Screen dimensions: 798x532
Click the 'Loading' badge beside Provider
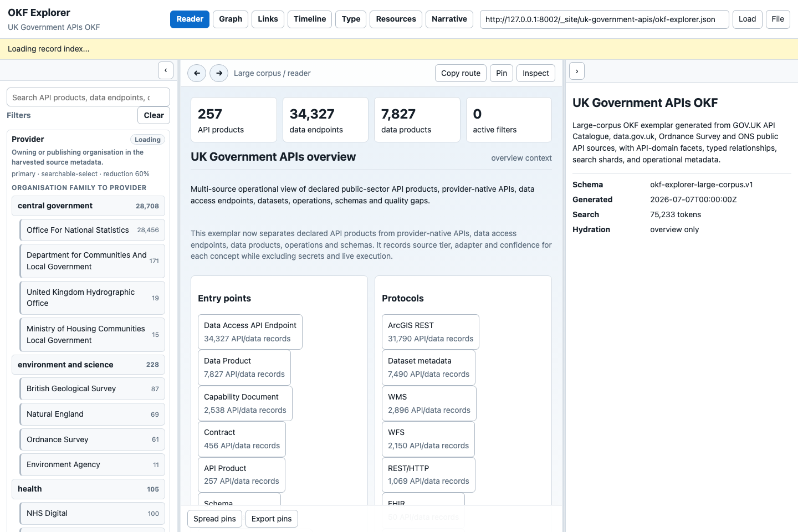(147, 140)
